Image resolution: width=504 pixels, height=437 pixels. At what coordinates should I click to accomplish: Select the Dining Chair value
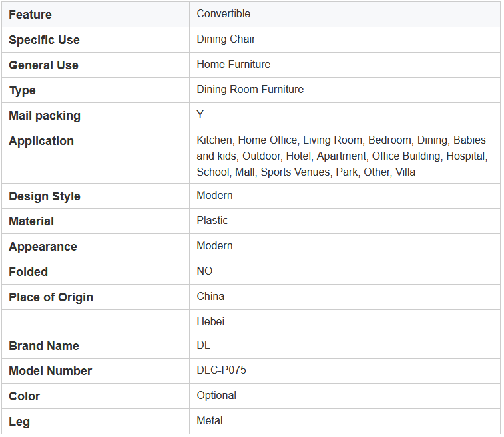(226, 39)
